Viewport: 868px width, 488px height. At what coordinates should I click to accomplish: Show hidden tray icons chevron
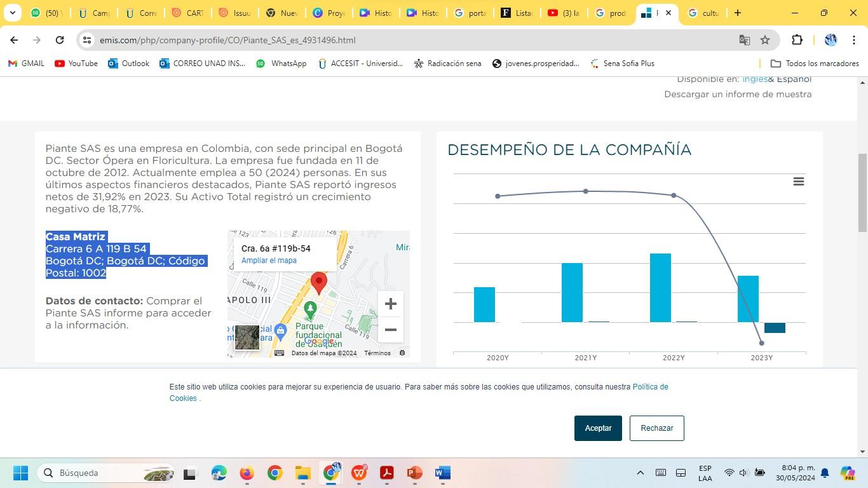pyautogui.click(x=641, y=473)
